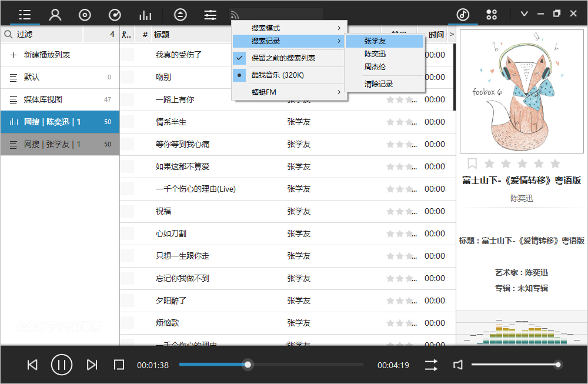Skip to the next track
This screenshot has width=588, height=384.
point(92,365)
